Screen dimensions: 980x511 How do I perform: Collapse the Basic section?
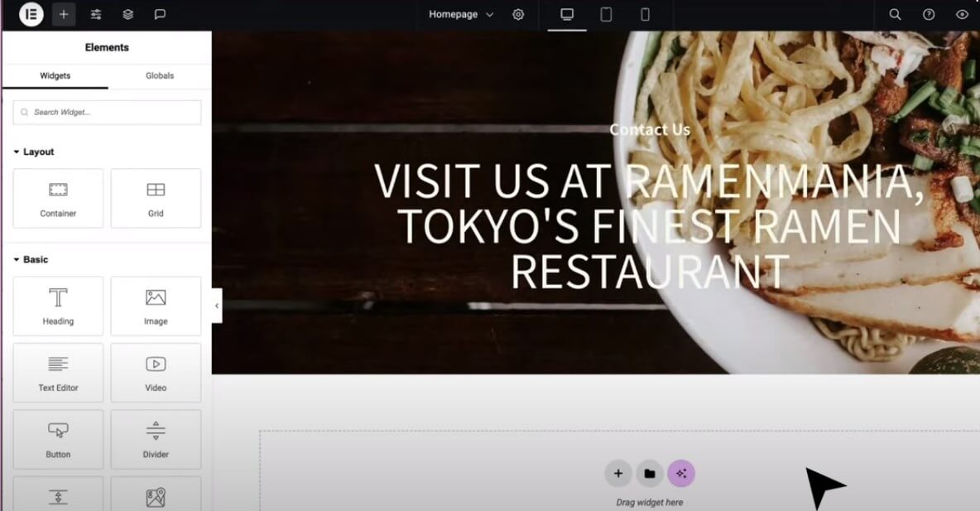(x=31, y=259)
